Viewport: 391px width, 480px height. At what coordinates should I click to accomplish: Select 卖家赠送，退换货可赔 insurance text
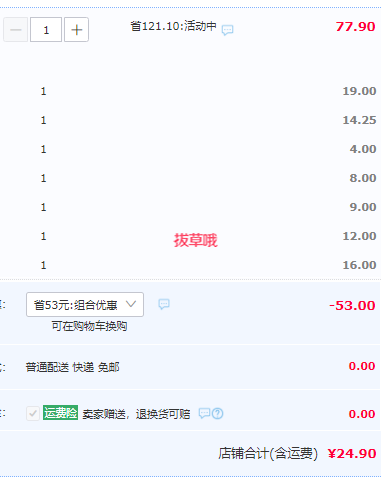click(136, 414)
